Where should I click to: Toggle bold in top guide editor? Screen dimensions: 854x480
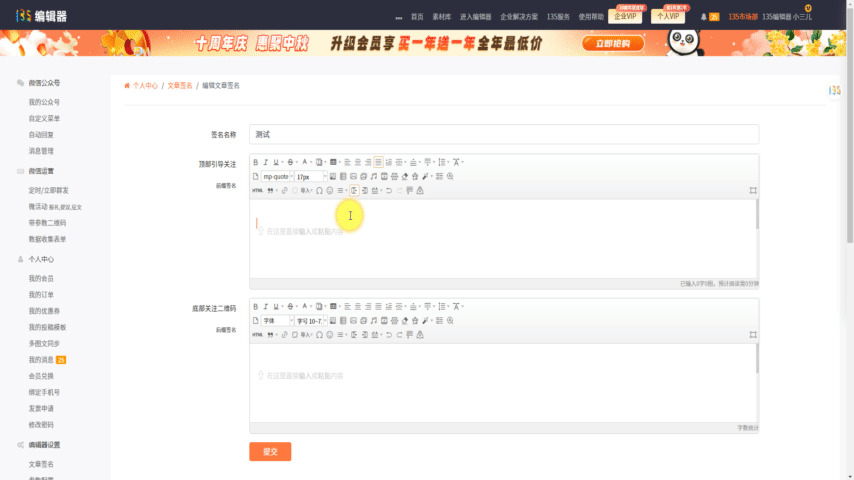(255, 162)
